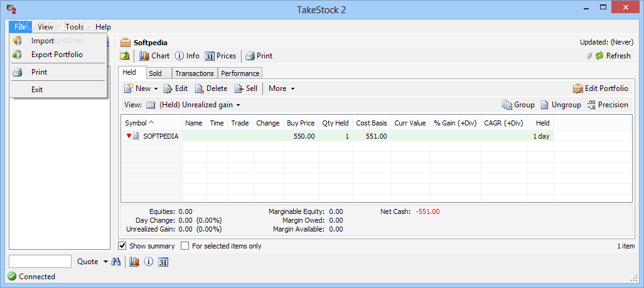Click the green folder-up icon beside Chart

[x=124, y=56]
